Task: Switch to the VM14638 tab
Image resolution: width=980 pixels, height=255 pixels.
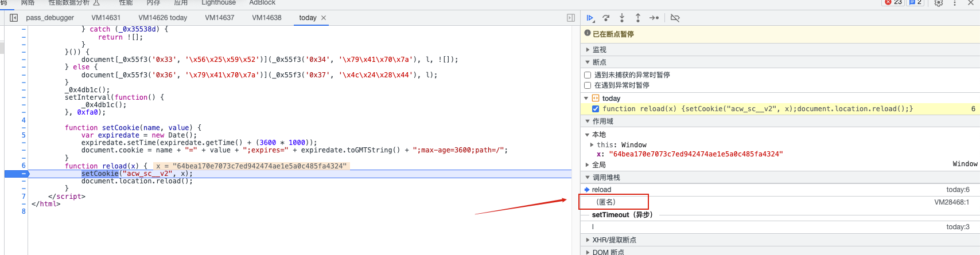Action: tap(267, 18)
